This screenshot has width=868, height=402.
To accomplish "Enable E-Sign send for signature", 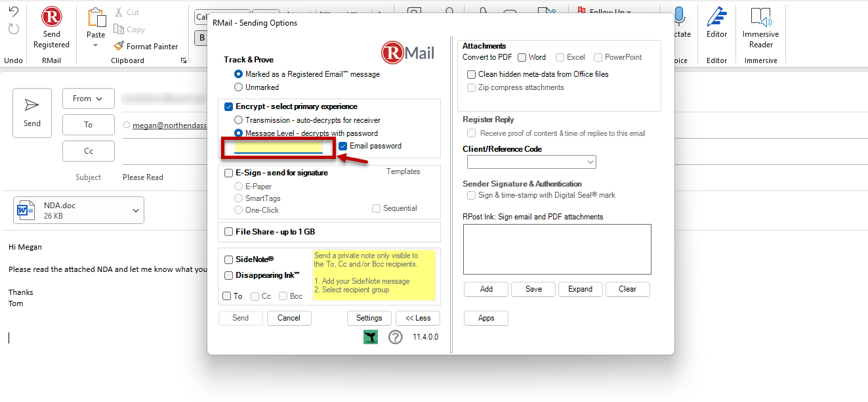I will pyautogui.click(x=228, y=173).
